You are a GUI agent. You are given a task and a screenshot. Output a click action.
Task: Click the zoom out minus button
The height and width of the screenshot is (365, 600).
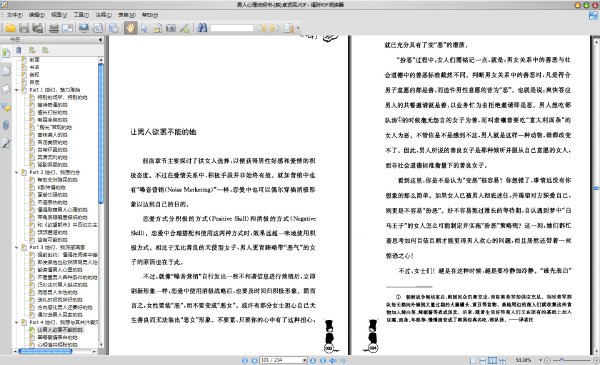point(548,360)
